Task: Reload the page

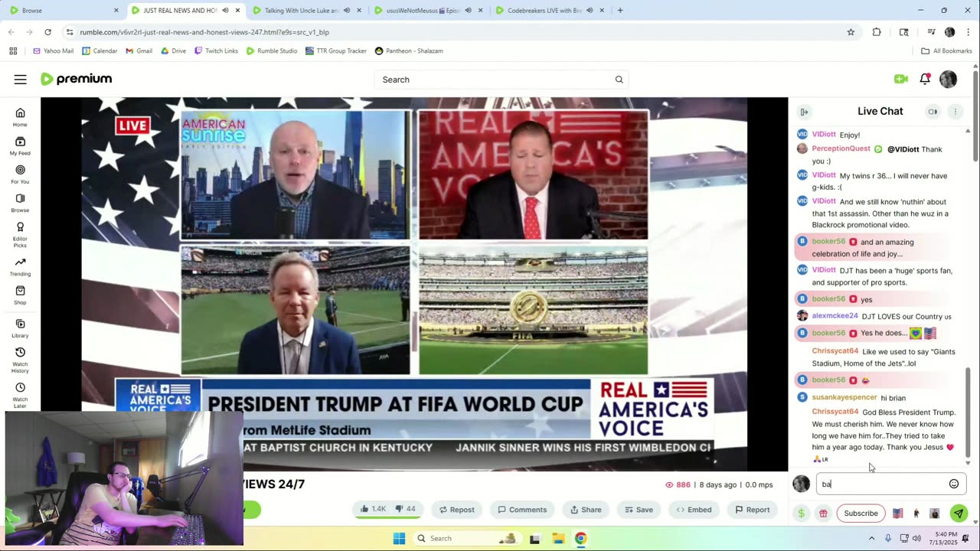Action: click(x=47, y=32)
